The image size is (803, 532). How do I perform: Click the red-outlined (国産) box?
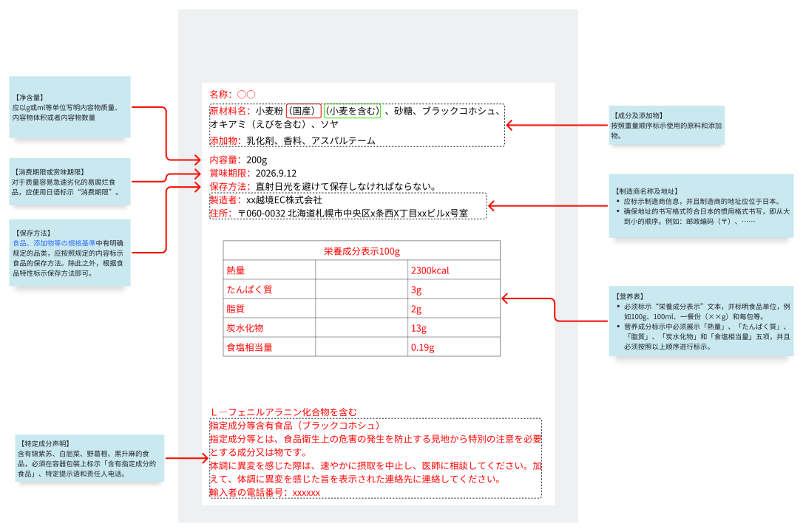pyautogui.click(x=303, y=112)
